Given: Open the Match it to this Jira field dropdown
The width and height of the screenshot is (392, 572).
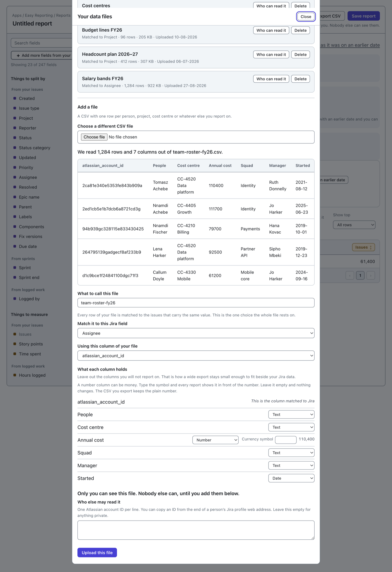Looking at the screenshot, I should coord(196,333).
